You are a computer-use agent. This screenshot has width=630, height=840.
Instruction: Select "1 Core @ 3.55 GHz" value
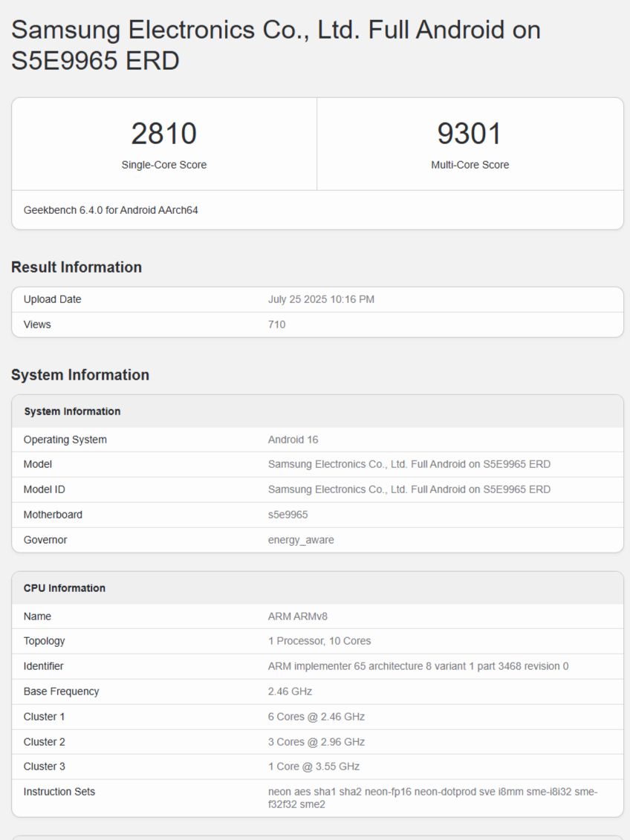click(x=314, y=766)
